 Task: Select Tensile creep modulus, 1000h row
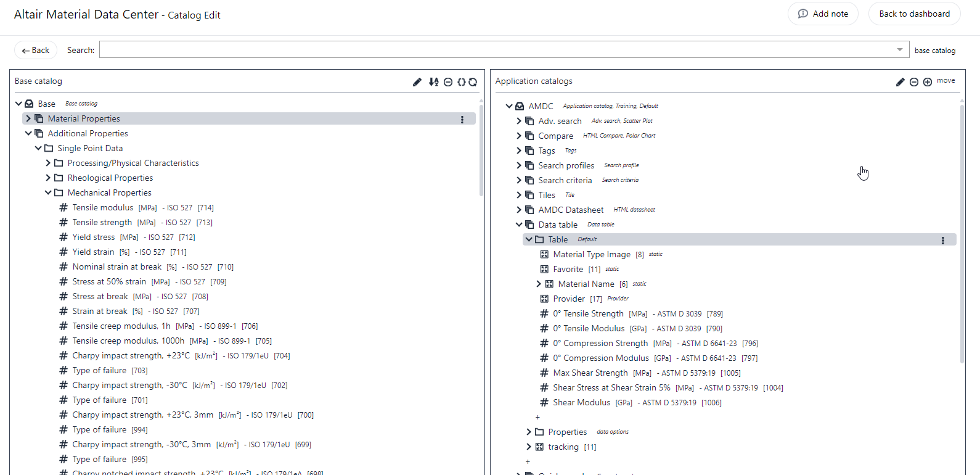click(165, 341)
